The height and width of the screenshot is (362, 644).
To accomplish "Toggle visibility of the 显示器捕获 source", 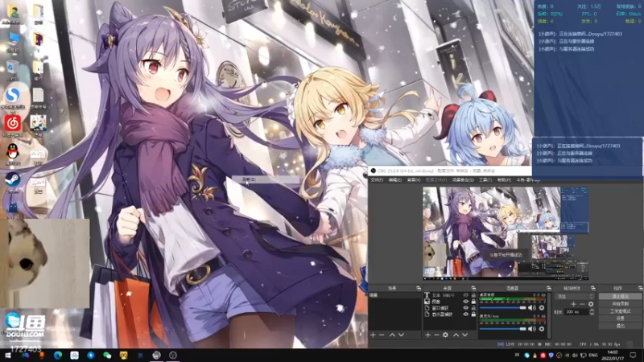I will [x=466, y=314].
